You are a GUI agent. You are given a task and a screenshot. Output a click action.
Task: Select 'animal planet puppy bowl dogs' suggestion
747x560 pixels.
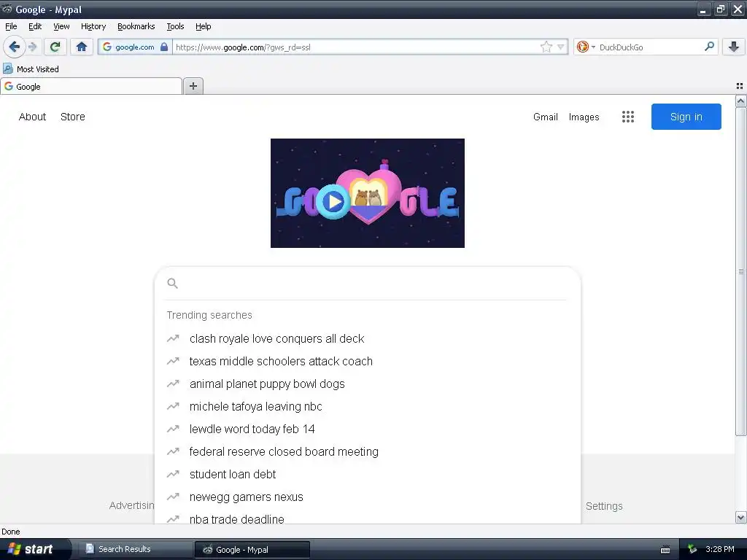[368, 384]
